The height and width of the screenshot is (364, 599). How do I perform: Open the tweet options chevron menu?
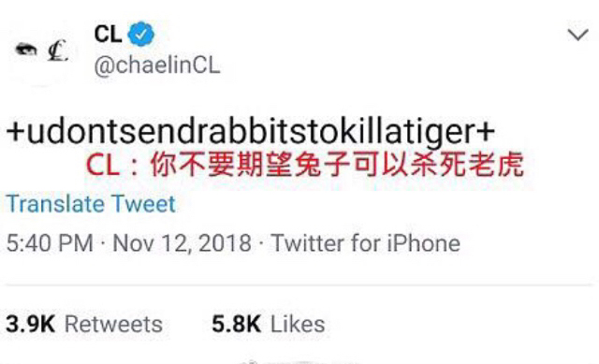pyautogui.click(x=577, y=35)
